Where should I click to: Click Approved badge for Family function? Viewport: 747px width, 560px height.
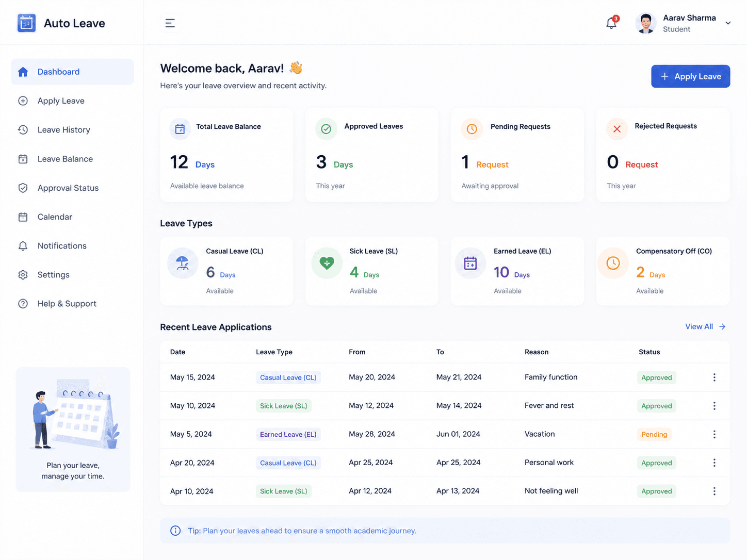click(x=657, y=377)
